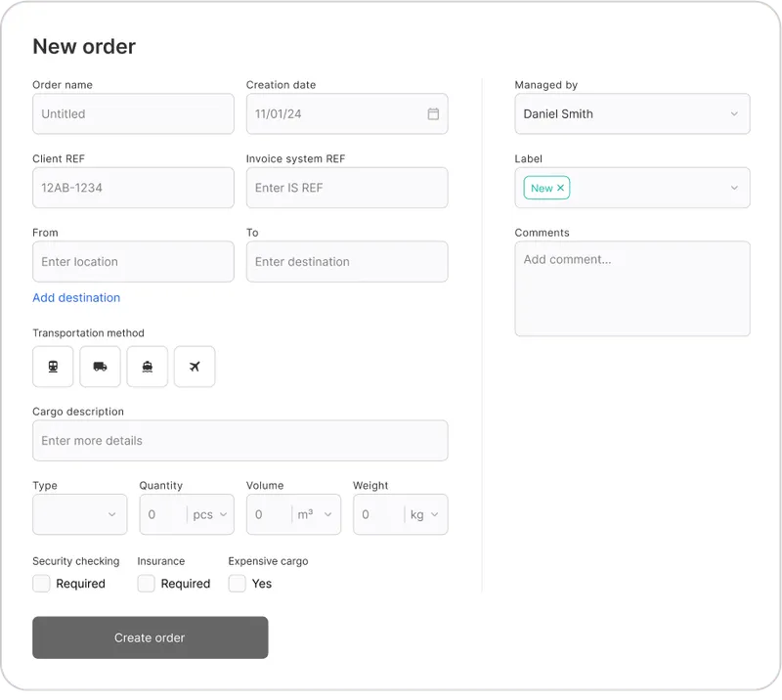Click the Cargo description field
This screenshot has height=700, width=782.
pyautogui.click(x=240, y=441)
